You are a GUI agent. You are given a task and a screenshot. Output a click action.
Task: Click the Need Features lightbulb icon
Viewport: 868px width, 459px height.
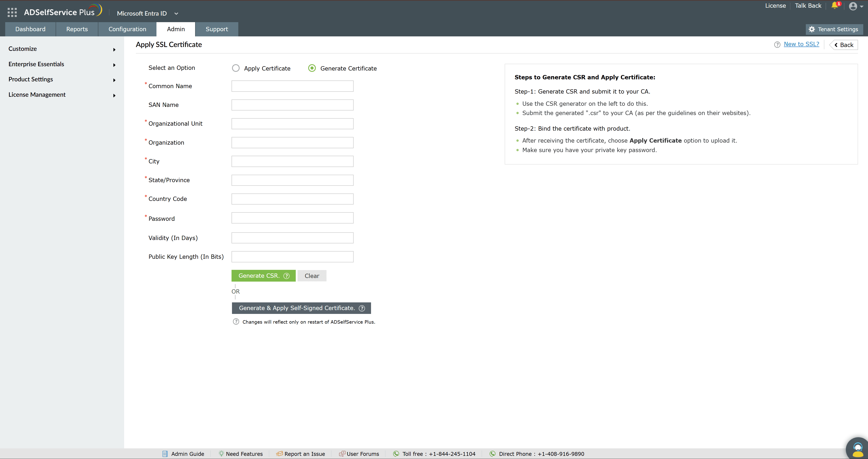pyautogui.click(x=221, y=453)
